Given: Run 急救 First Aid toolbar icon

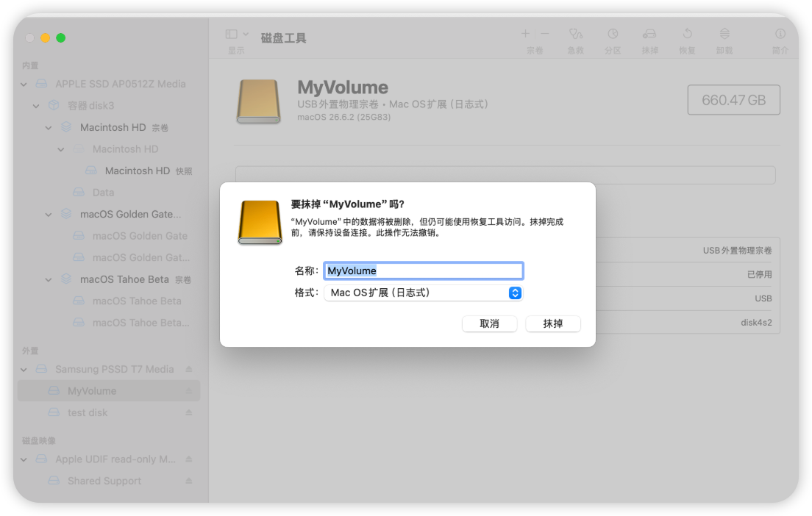Looking at the screenshot, I should [x=575, y=34].
